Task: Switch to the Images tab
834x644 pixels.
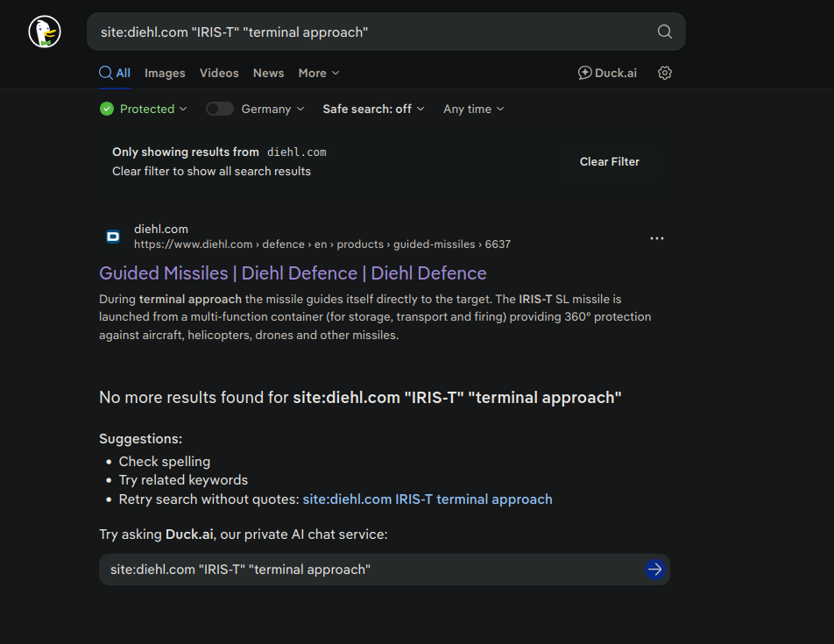Action: 165,74
